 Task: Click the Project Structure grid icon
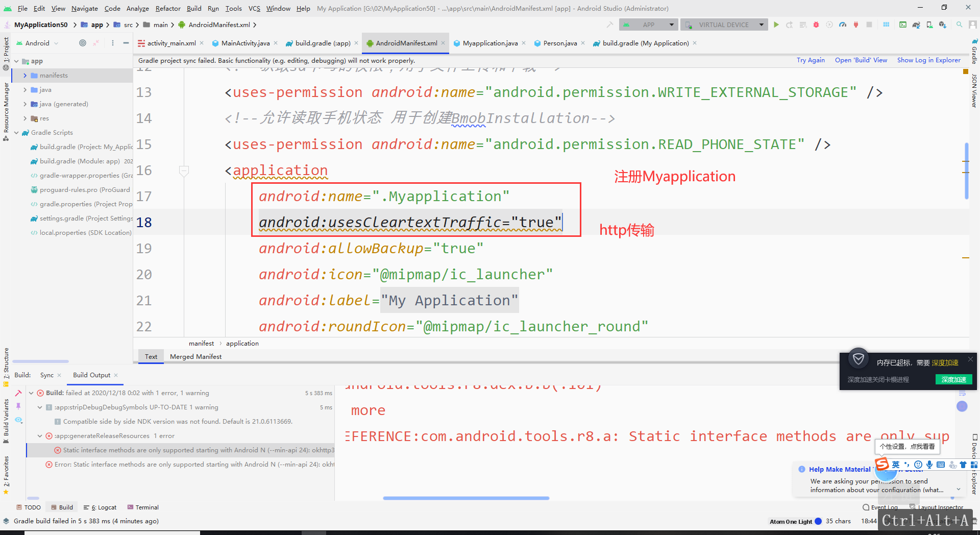(x=886, y=25)
